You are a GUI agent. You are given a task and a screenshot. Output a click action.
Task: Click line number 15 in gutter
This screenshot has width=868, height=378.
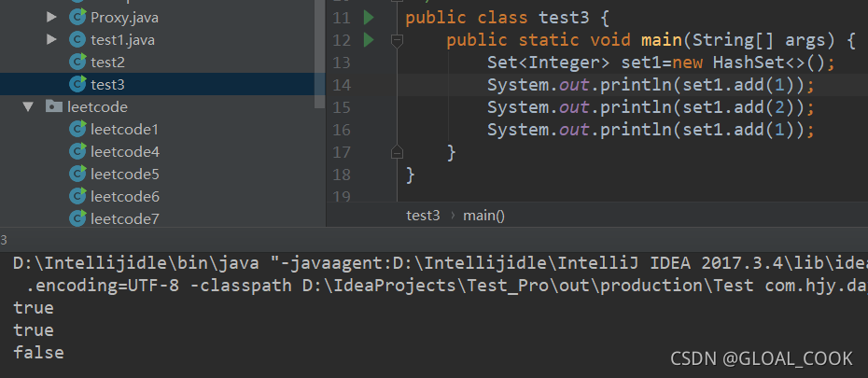click(x=342, y=107)
